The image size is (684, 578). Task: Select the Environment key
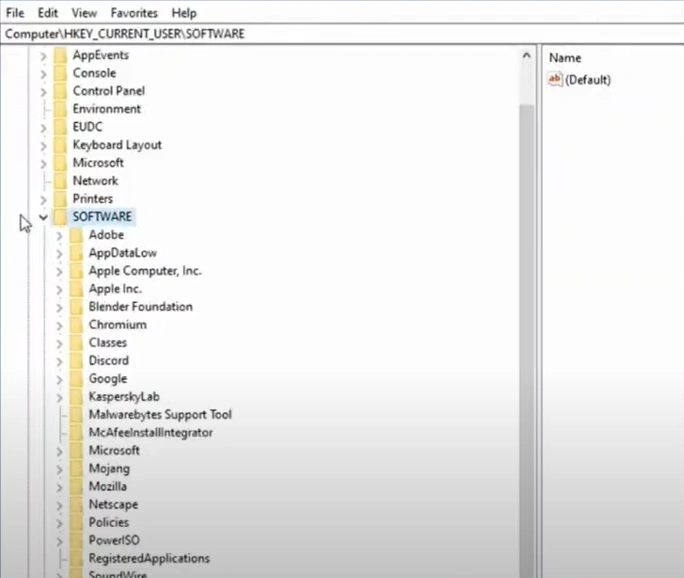(x=106, y=109)
